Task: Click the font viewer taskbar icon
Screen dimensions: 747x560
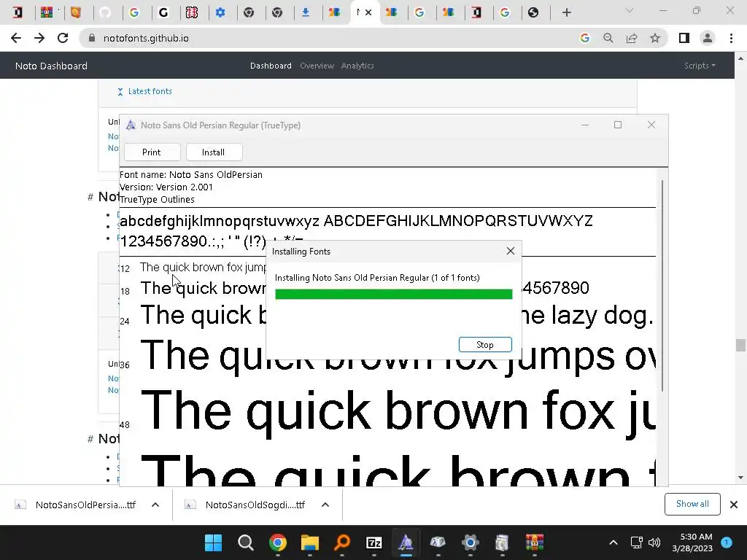Action: [406, 542]
